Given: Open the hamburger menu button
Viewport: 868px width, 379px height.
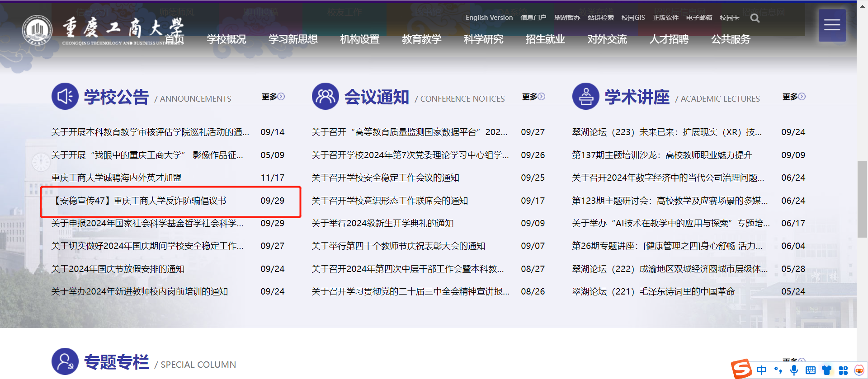Looking at the screenshot, I should [832, 25].
